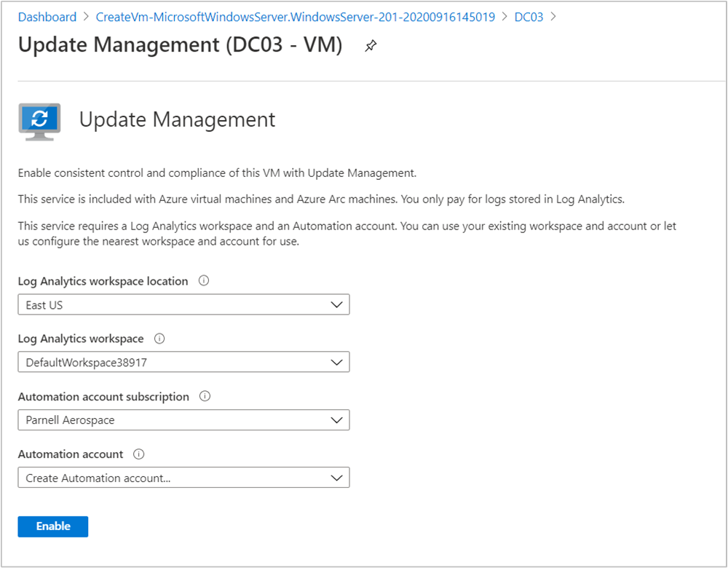
Task: Click the 'Log Analytics workspace' field label
Action: (x=81, y=339)
